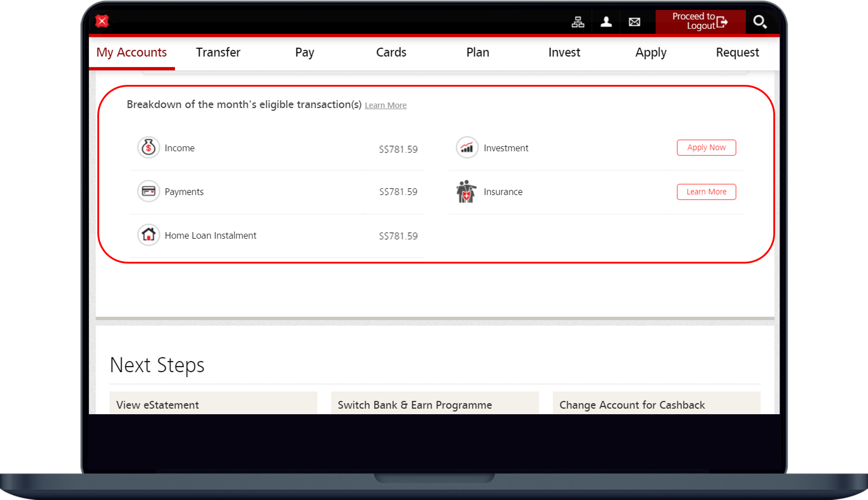Select the My Accounts tab
The height and width of the screenshot is (500, 868).
[x=132, y=52]
